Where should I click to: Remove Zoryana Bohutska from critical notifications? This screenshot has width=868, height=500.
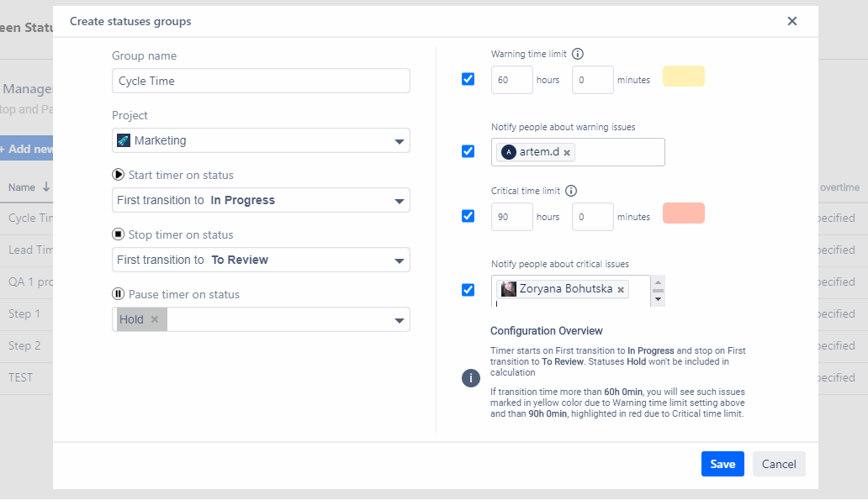621,289
